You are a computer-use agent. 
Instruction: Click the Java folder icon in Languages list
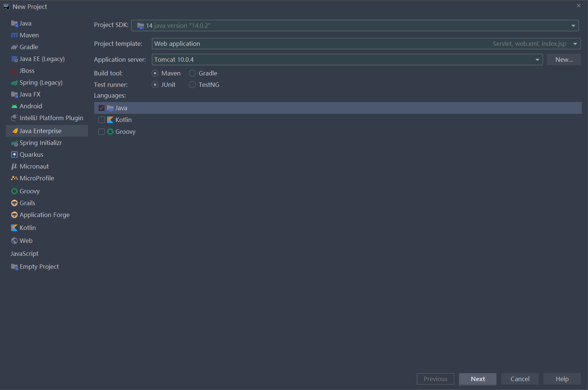coord(110,108)
